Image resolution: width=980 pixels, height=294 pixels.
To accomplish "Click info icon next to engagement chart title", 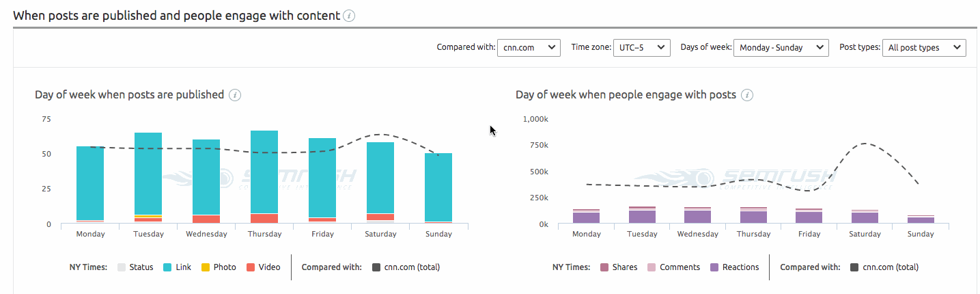I will 747,95.
